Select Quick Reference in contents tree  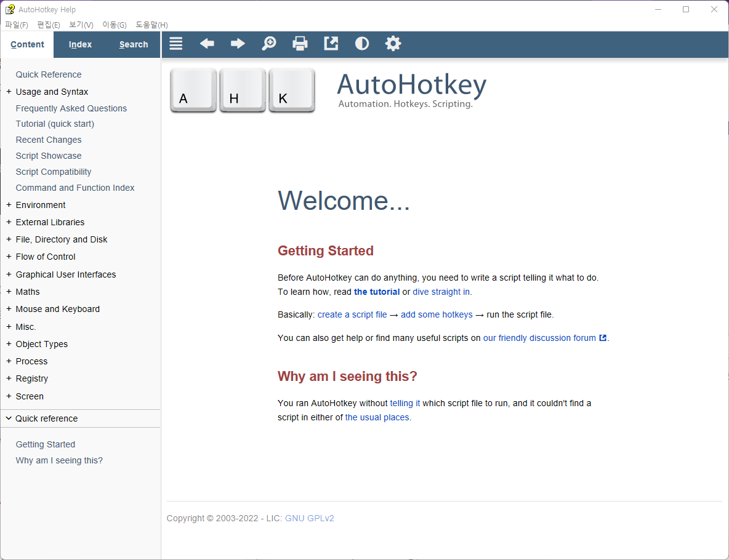49,74
